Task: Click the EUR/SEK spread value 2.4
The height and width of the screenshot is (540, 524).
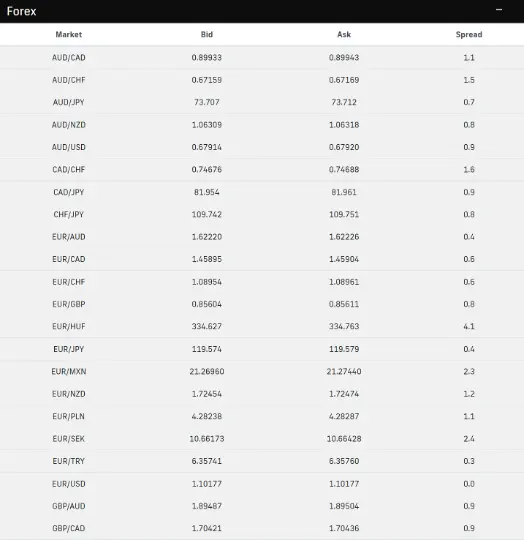Action: [469, 439]
